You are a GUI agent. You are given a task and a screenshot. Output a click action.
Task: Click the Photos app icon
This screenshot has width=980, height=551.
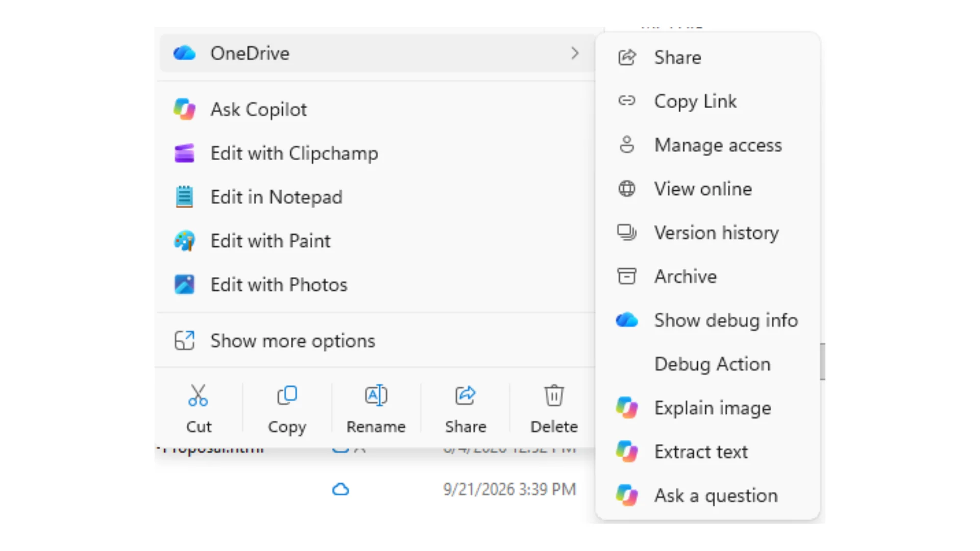[x=184, y=285]
